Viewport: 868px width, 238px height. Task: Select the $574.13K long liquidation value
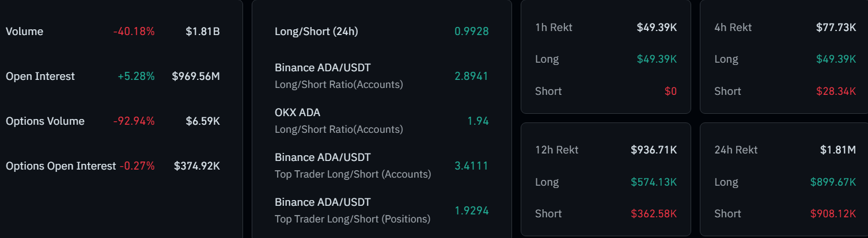coord(654,182)
